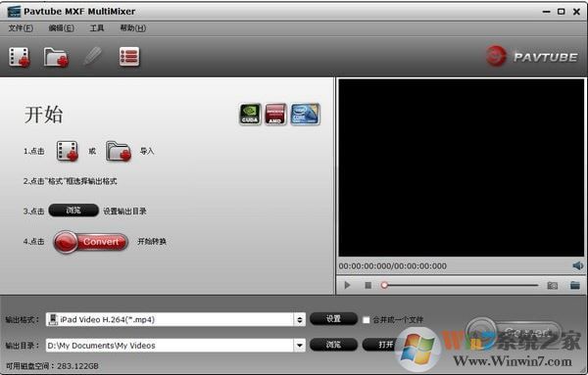Click the red Convert button in step 4
The width and height of the screenshot is (588, 375).
click(90, 242)
